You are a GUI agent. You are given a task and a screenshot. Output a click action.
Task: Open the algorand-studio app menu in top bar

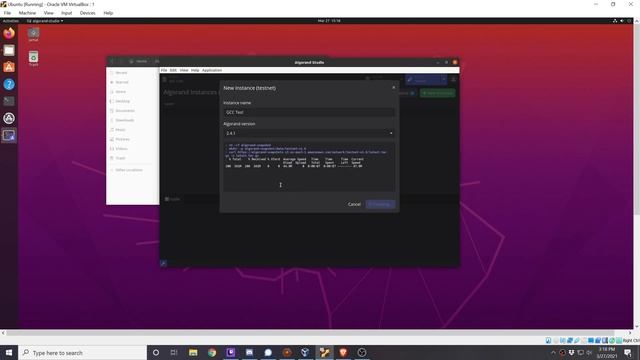(x=45, y=20)
